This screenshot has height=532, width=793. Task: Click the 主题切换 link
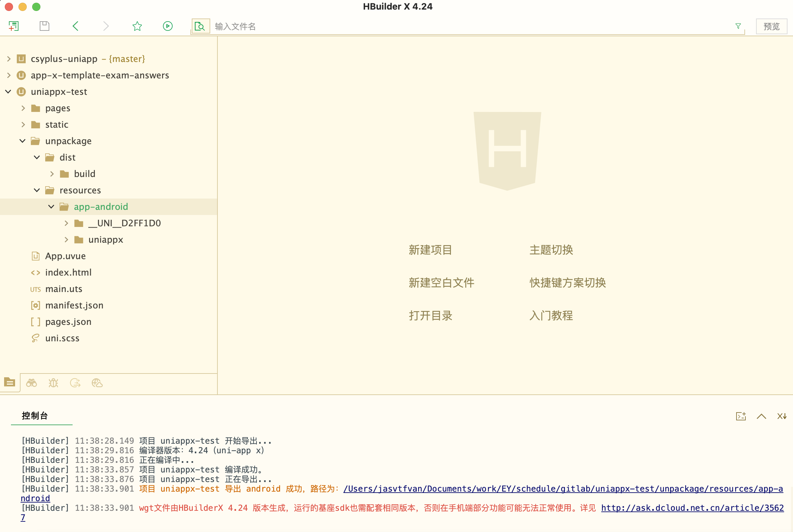tap(551, 250)
